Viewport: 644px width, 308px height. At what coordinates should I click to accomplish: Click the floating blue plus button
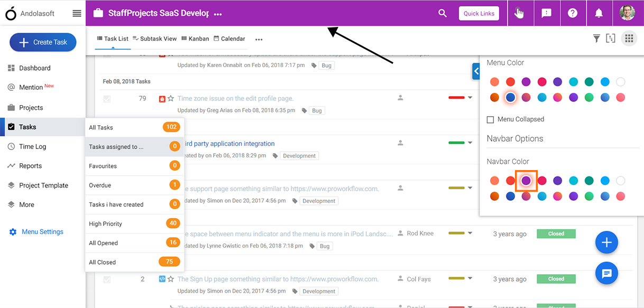click(x=606, y=242)
